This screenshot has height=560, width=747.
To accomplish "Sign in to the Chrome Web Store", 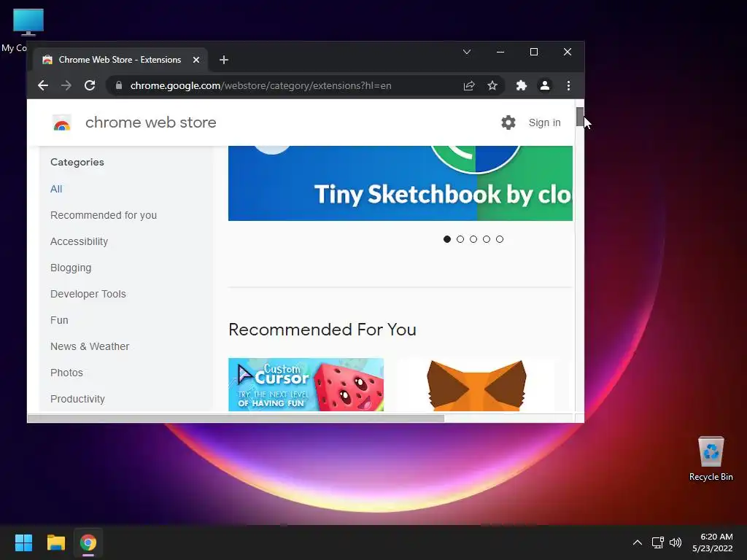I will coord(544,122).
